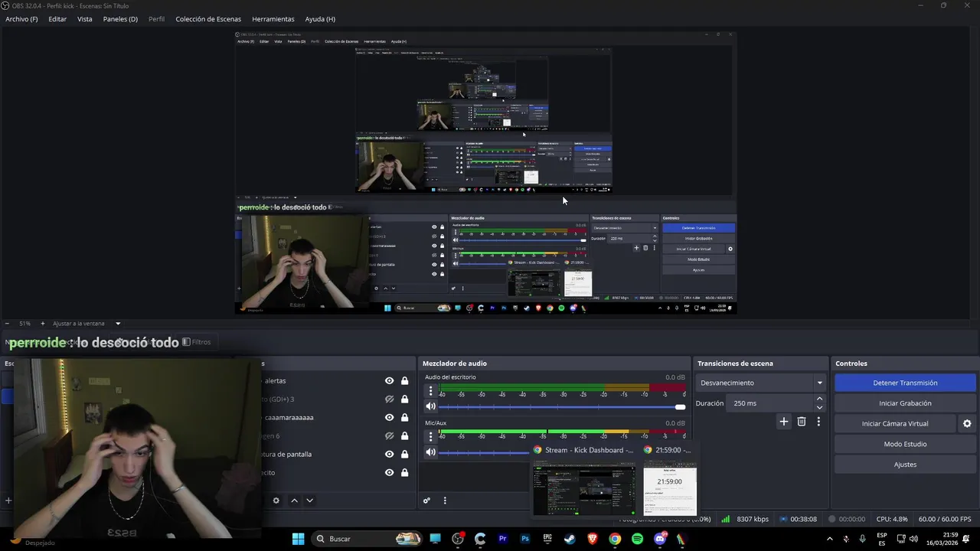Add a scene transition with plus icon
The image size is (980, 551).
pyautogui.click(x=783, y=422)
